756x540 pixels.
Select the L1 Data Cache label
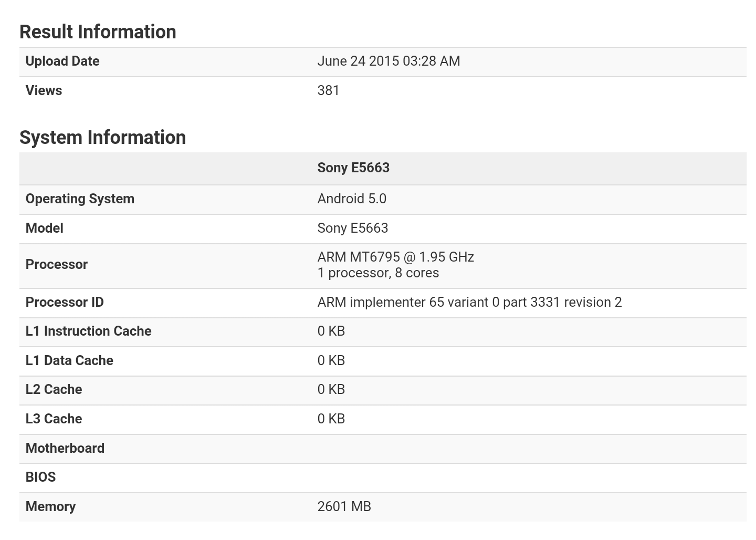click(69, 361)
